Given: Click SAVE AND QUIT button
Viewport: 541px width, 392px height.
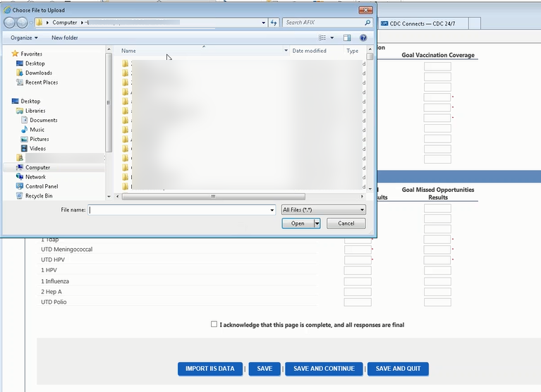Looking at the screenshot, I should (x=398, y=369).
